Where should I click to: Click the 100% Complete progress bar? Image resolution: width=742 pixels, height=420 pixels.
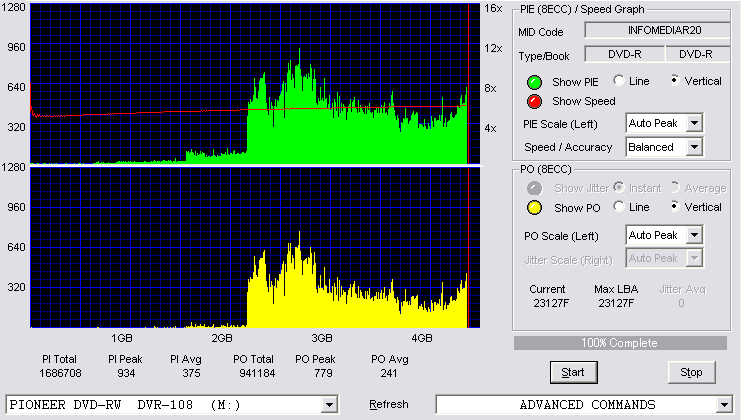tap(620, 343)
